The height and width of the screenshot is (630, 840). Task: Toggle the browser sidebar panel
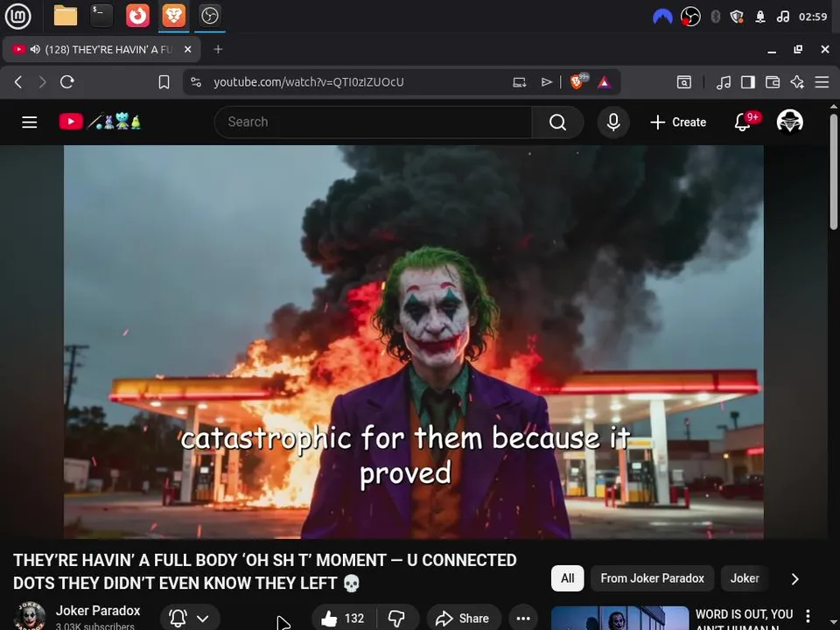748,82
